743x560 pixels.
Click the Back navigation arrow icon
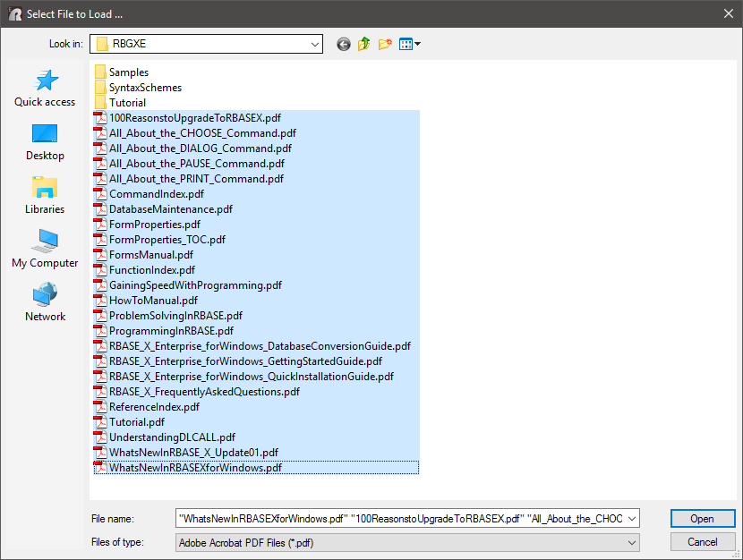[x=344, y=44]
